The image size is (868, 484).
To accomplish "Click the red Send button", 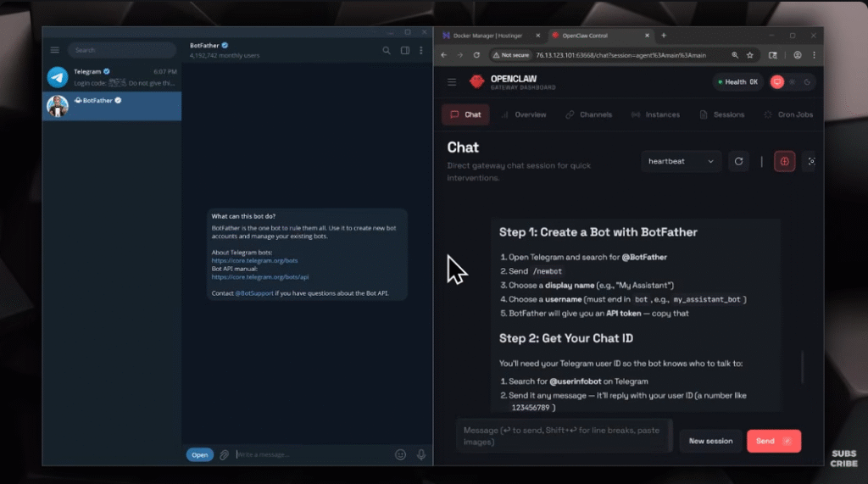I will click(774, 441).
